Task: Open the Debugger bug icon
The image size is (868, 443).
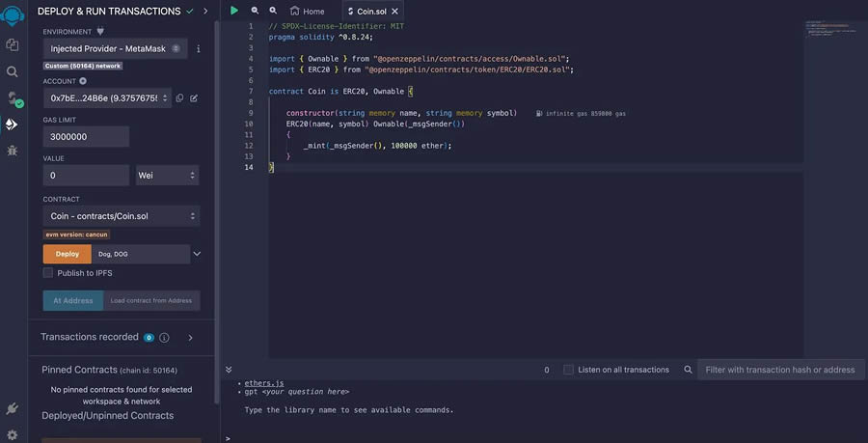Action: click(x=13, y=151)
